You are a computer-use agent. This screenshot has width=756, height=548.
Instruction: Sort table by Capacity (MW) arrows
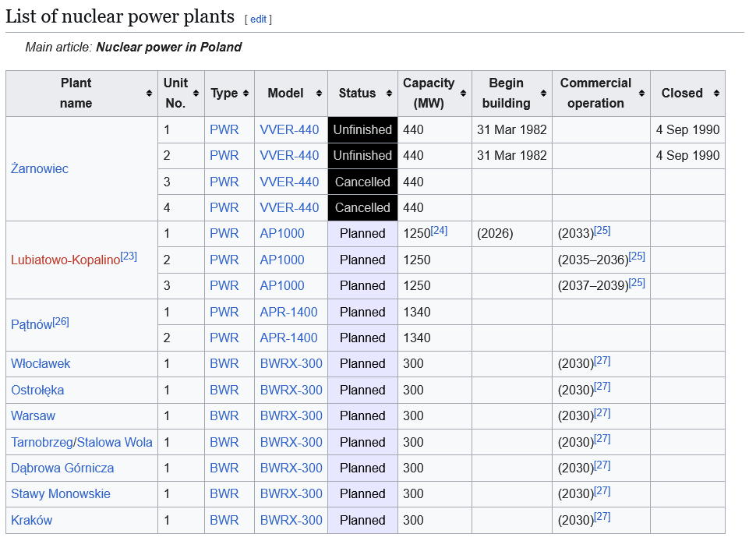pyautogui.click(x=463, y=93)
